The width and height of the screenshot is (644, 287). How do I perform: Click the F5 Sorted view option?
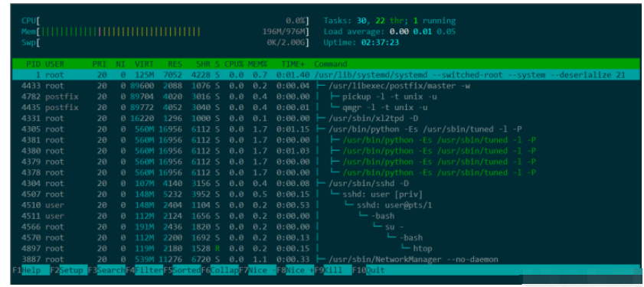[181, 270]
